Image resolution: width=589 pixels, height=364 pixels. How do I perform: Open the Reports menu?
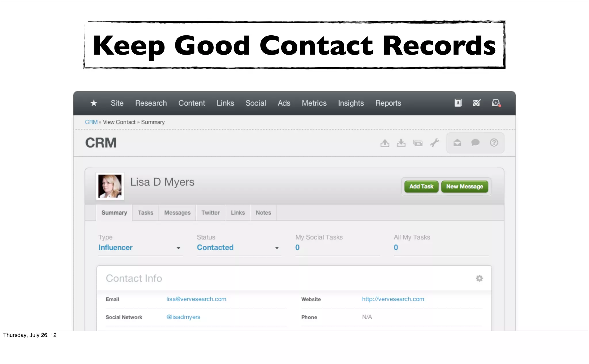pyautogui.click(x=388, y=103)
